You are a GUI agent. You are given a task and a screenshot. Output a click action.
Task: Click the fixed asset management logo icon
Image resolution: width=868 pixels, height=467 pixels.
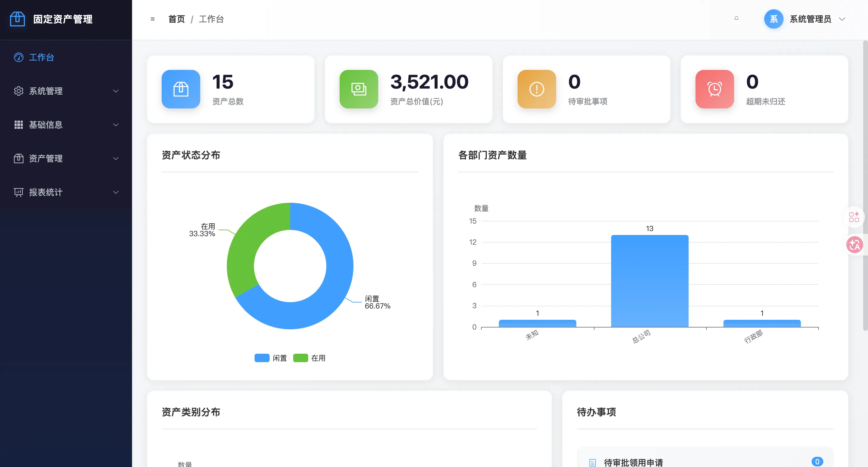[x=17, y=19]
